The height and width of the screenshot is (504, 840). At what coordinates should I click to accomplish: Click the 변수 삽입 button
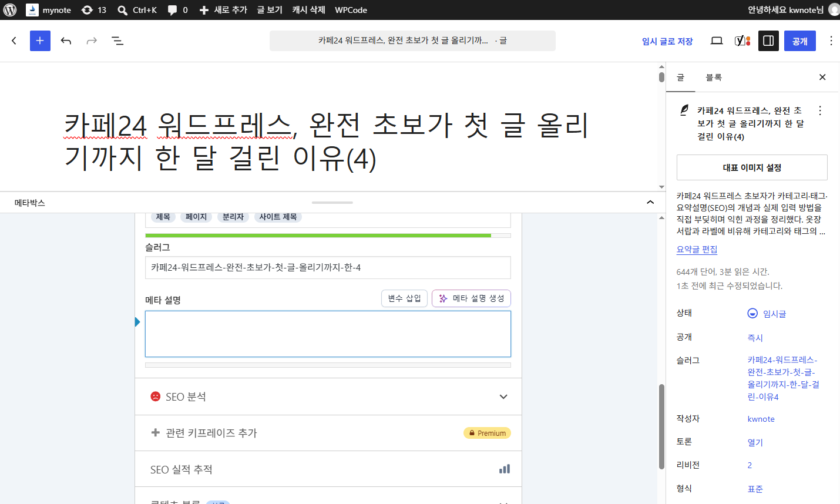click(x=404, y=298)
